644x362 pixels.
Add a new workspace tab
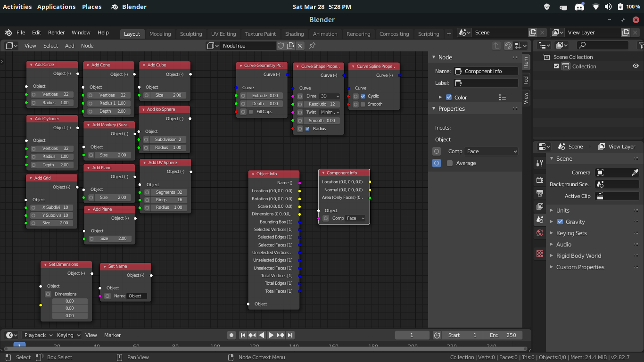449,34
